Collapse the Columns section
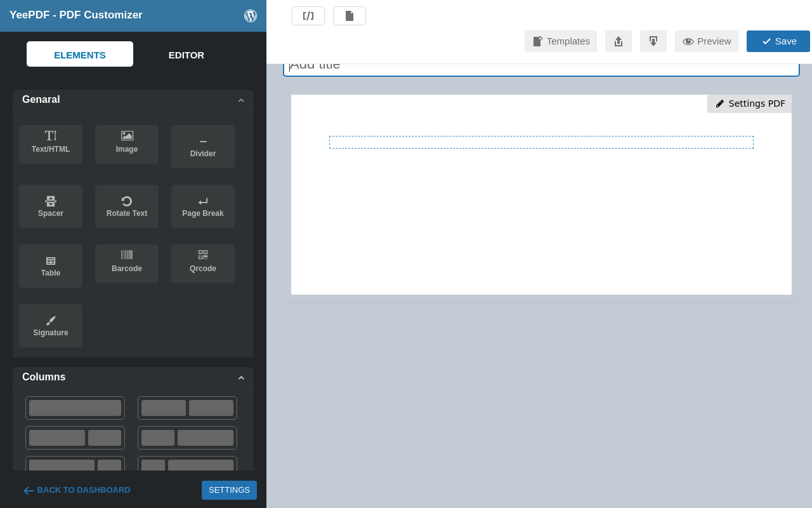 click(x=241, y=378)
